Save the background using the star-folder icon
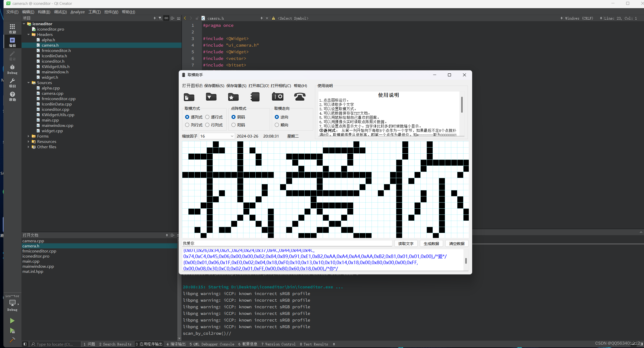The width and height of the screenshot is (644, 348). [x=233, y=97]
